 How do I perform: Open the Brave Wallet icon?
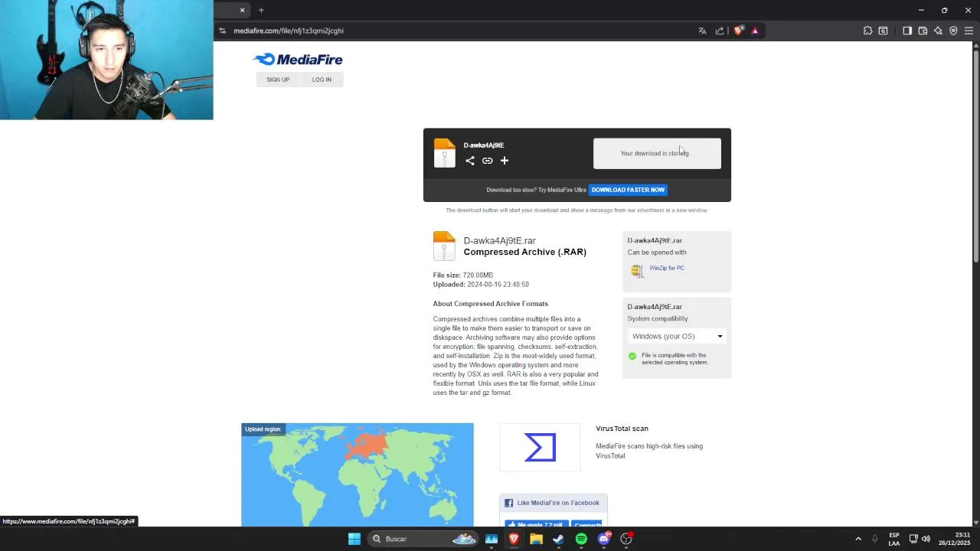pos(923,31)
